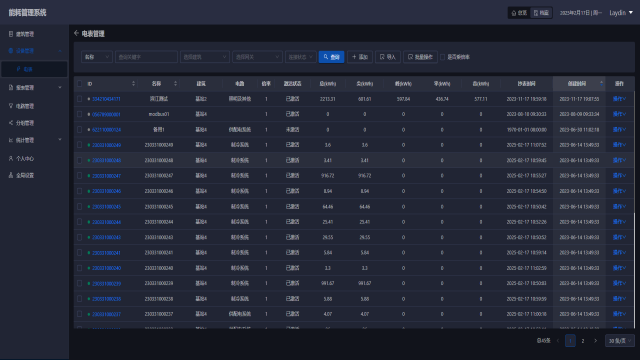This screenshot has height=360, width=640.
Task: Sort by ID column sort arrows
Action: pos(133,83)
